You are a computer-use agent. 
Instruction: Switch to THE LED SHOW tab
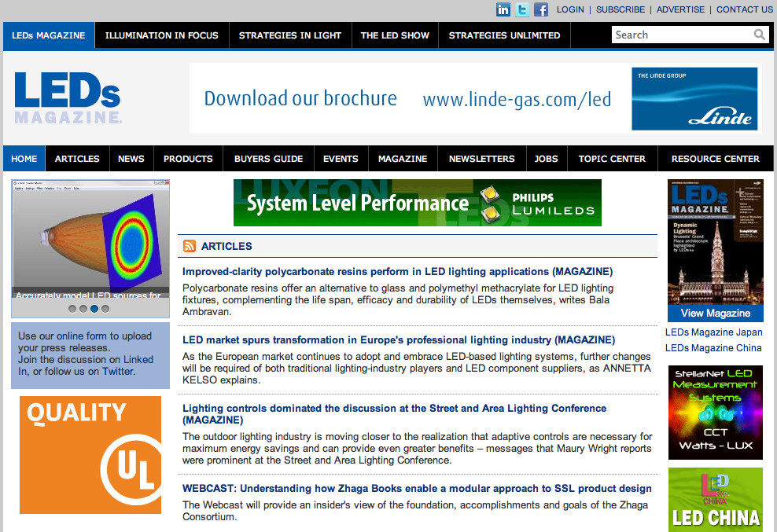point(395,35)
